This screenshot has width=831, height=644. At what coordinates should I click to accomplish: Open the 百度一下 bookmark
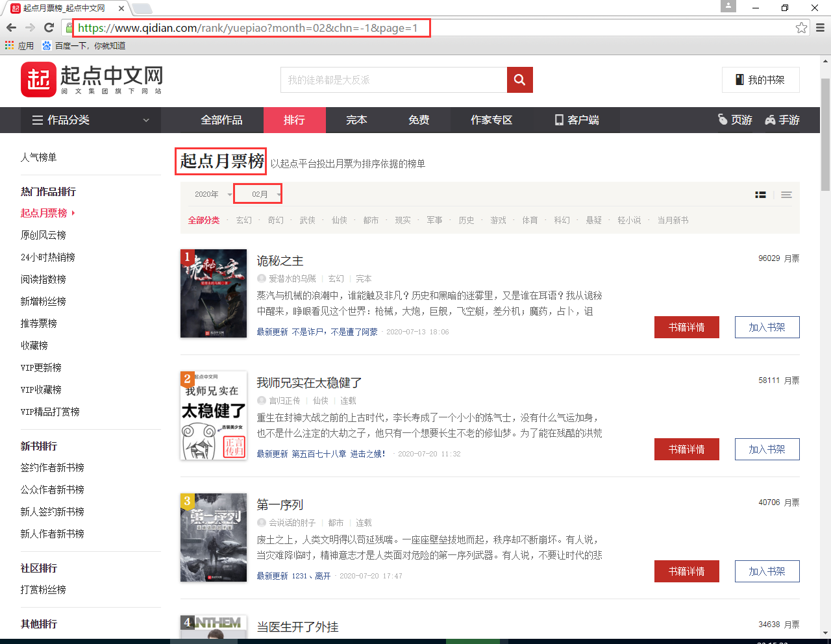84,45
